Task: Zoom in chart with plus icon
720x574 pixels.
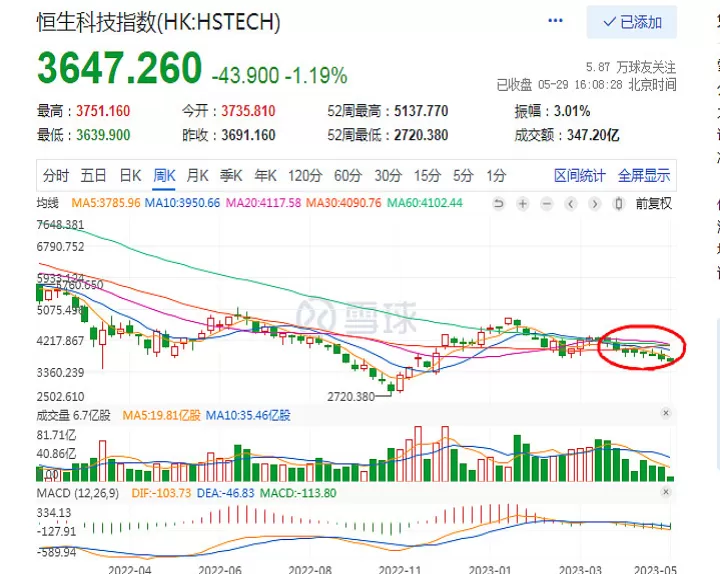Action: [523, 203]
